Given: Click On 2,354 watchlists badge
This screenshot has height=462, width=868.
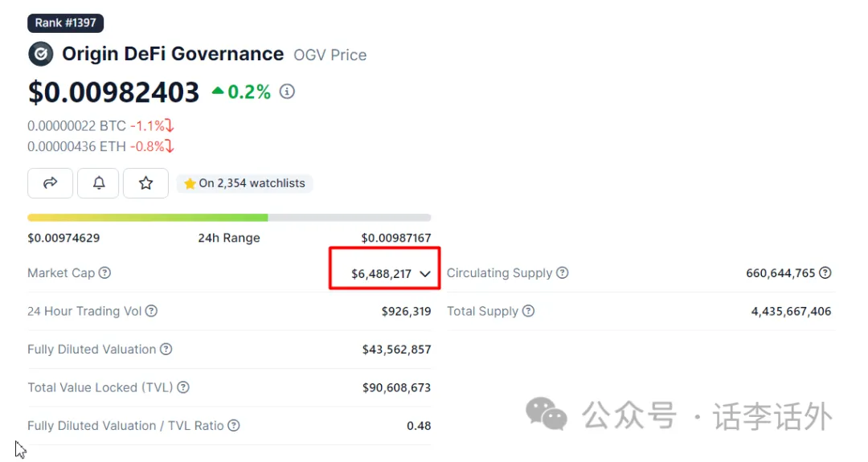Looking at the screenshot, I should pyautogui.click(x=244, y=183).
